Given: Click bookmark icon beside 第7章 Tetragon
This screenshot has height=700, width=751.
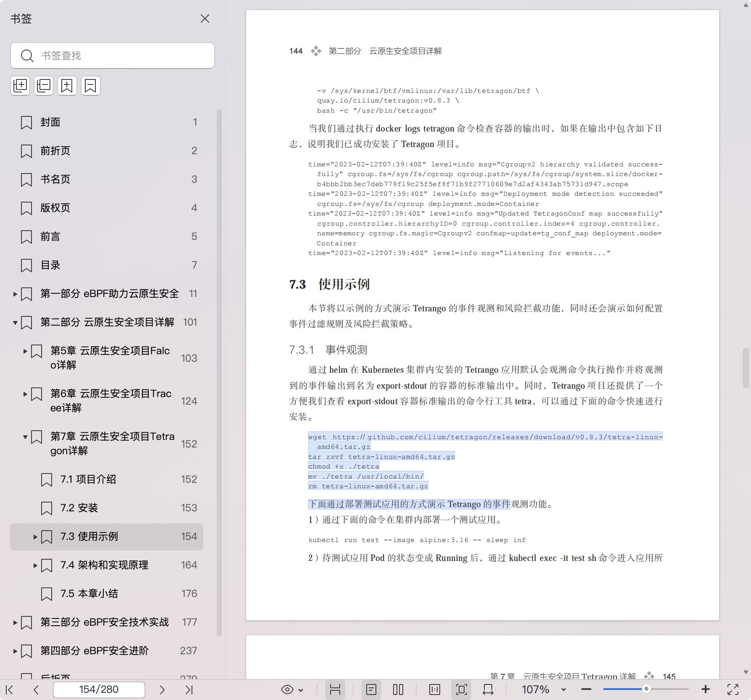Looking at the screenshot, I should [x=37, y=437].
